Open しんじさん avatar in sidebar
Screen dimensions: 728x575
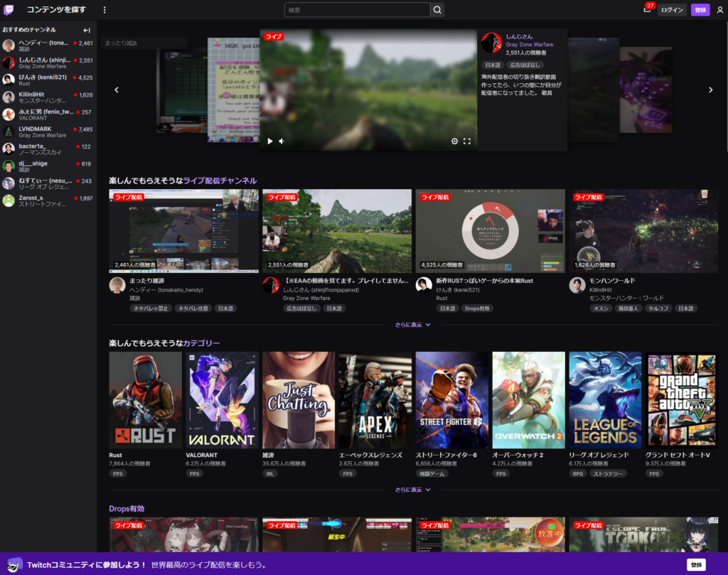[9, 63]
